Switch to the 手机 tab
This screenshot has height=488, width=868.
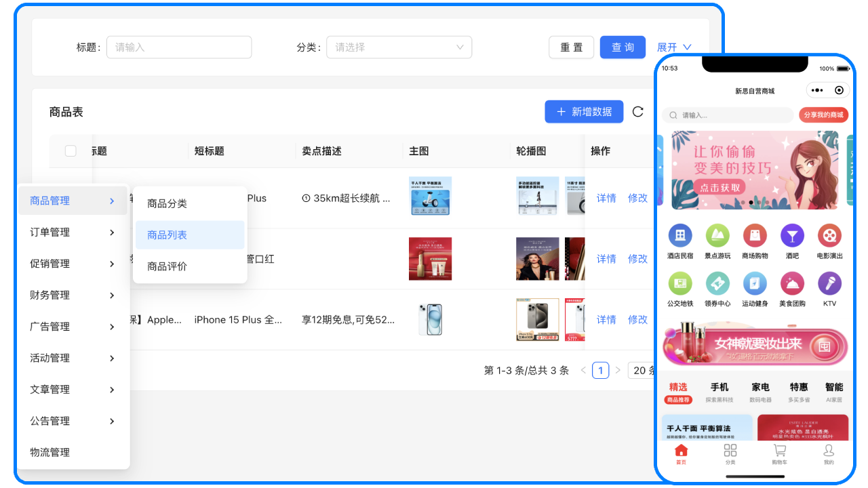(719, 388)
